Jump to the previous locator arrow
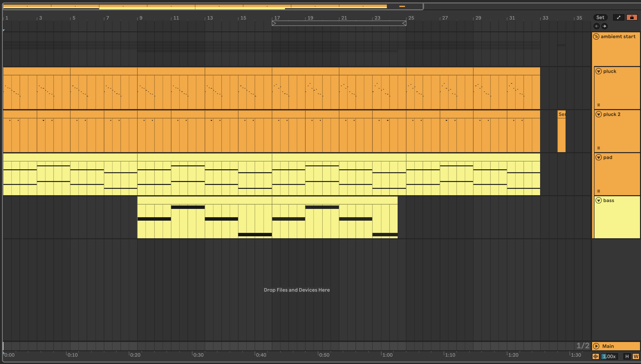 (x=596, y=26)
